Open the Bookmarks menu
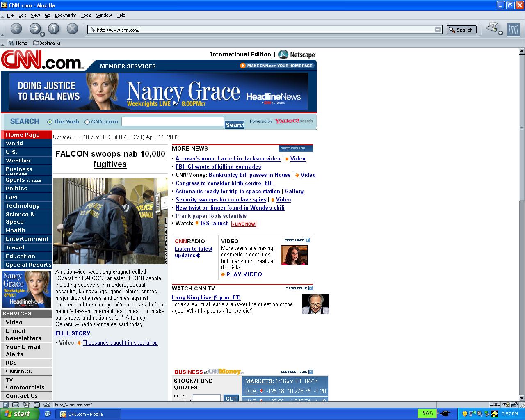The height and width of the screenshot is (420, 525). [x=66, y=15]
